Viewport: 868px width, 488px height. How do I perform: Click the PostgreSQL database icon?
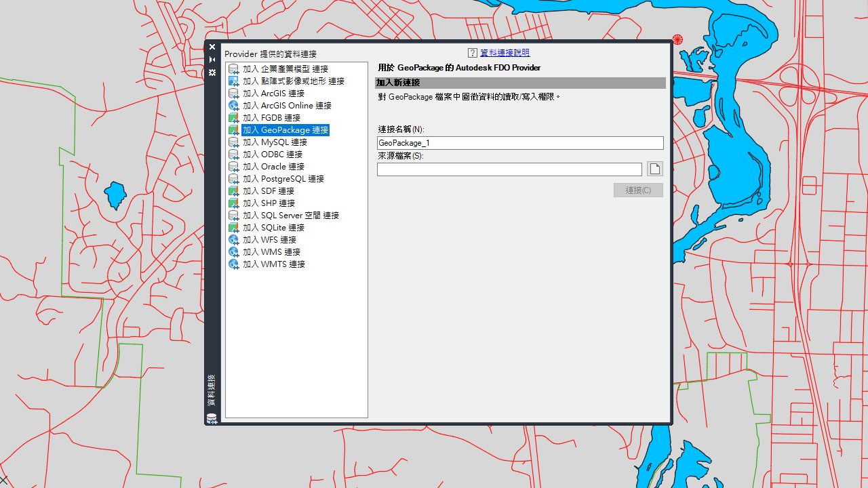(233, 179)
